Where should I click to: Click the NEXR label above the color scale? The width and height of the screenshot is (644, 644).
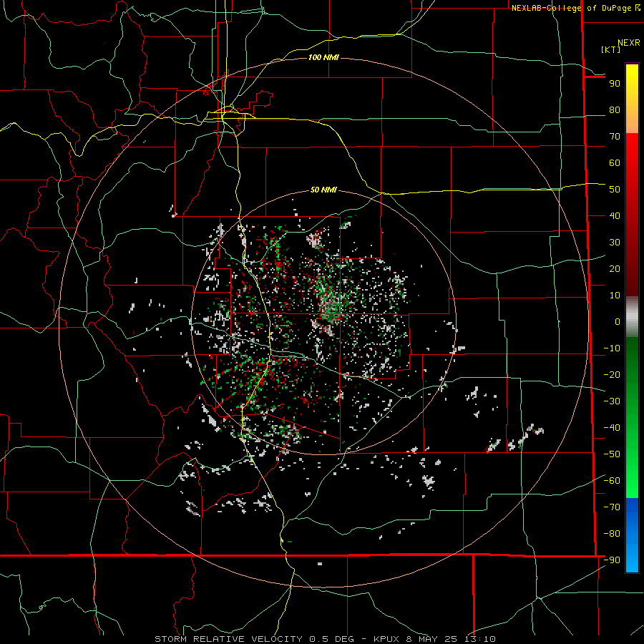point(628,43)
